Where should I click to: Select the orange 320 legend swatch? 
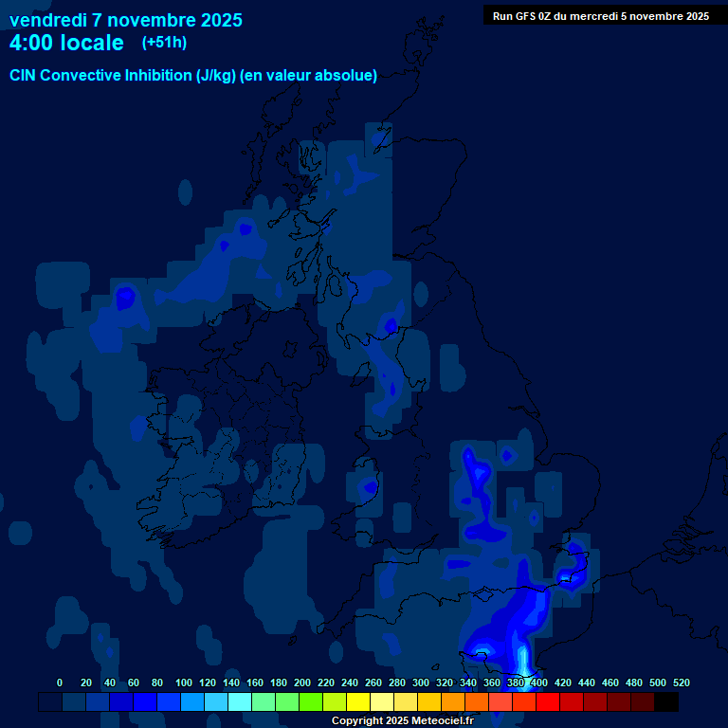[429, 701]
